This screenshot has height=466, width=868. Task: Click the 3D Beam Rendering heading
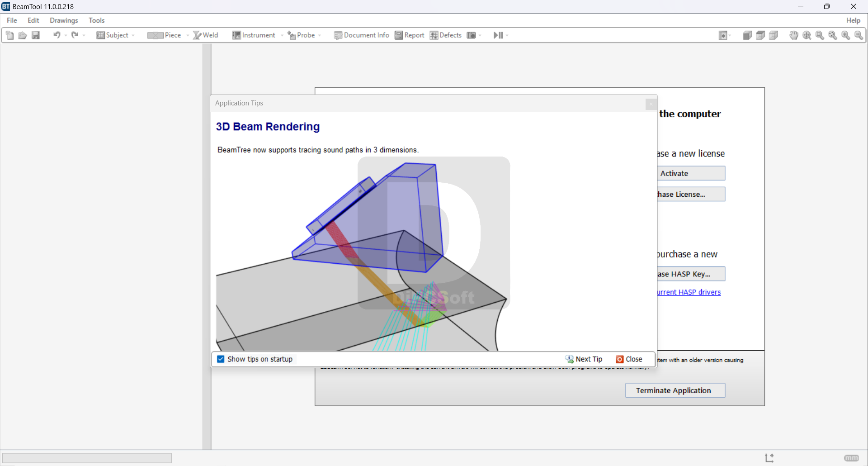(x=268, y=127)
